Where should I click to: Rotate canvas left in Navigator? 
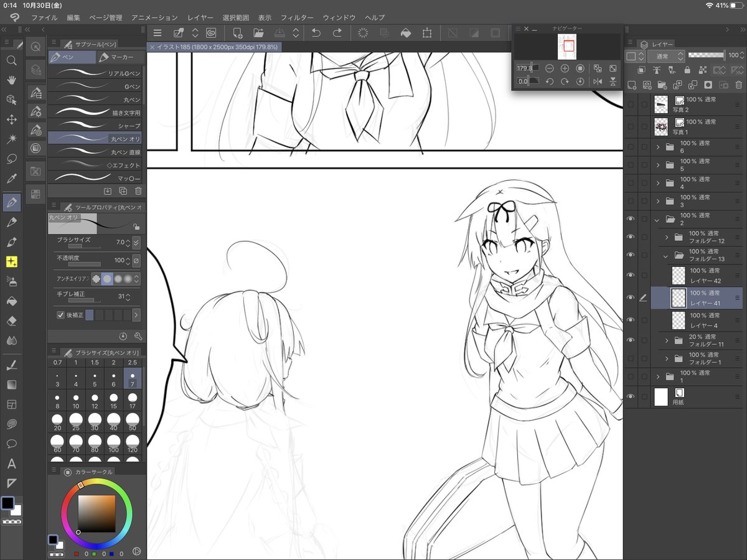click(549, 82)
